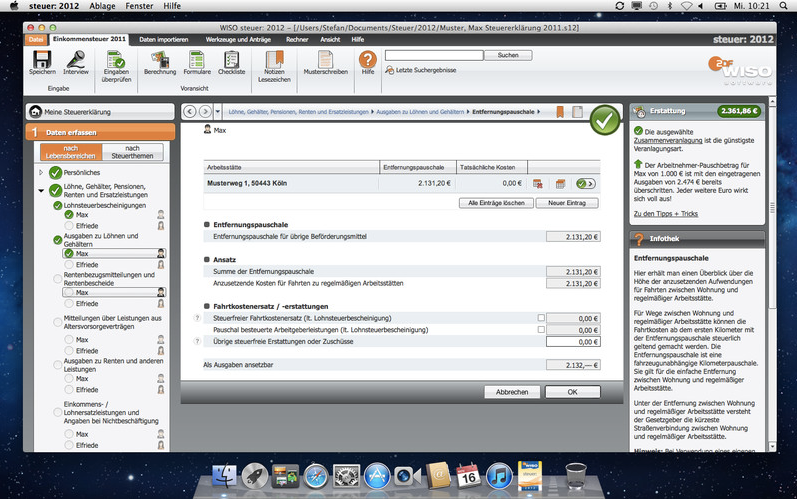Select the Daten erfassen step header
Viewport: 797px width, 499px height.
(100, 132)
